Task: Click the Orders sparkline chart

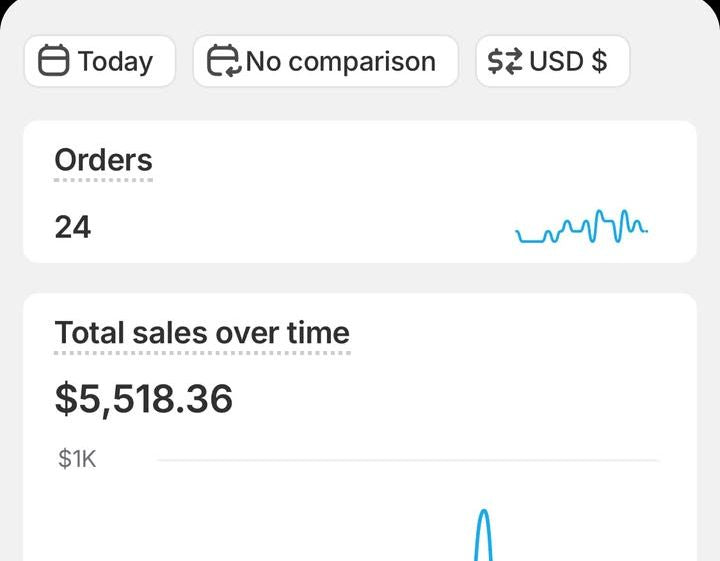Action: pyautogui.click(x=581, y=226)
